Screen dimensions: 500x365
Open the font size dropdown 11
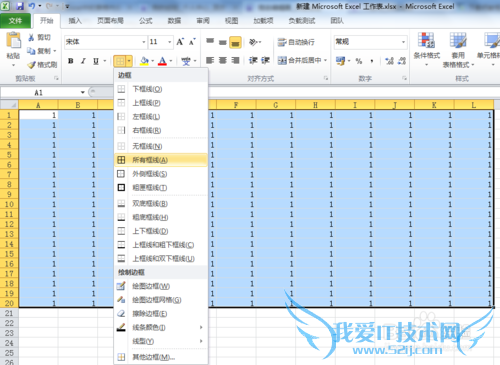pyautogui.click(x=170, y=42)
